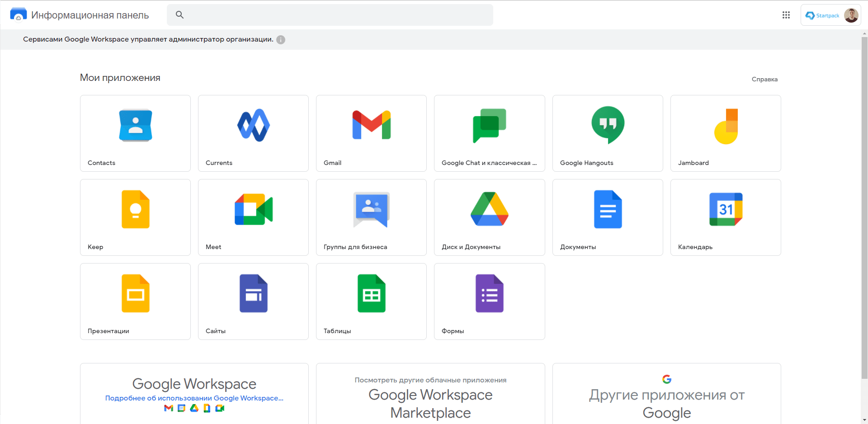Click the Информационная панель title
Viewport: 868px width, 424px height.
coord(90,15)
